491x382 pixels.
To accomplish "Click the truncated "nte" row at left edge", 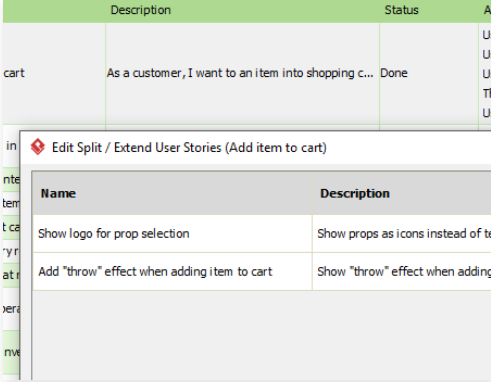I will 11,180.
